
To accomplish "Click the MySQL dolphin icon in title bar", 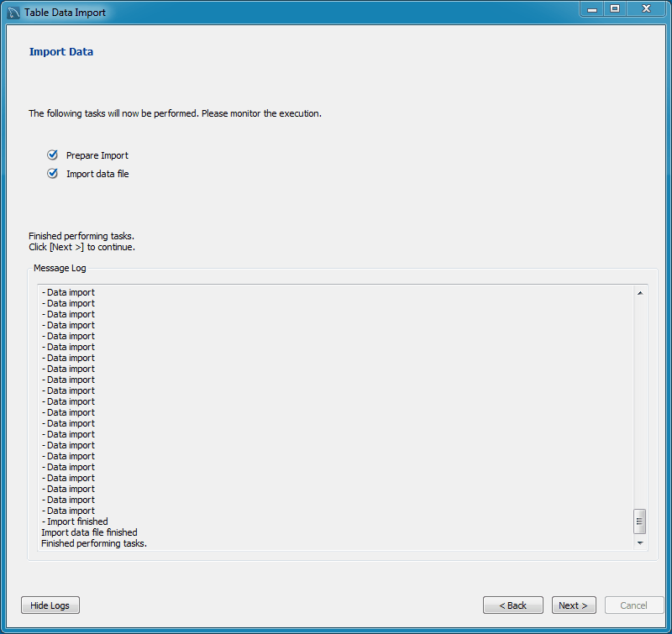I will pos(11,9).
